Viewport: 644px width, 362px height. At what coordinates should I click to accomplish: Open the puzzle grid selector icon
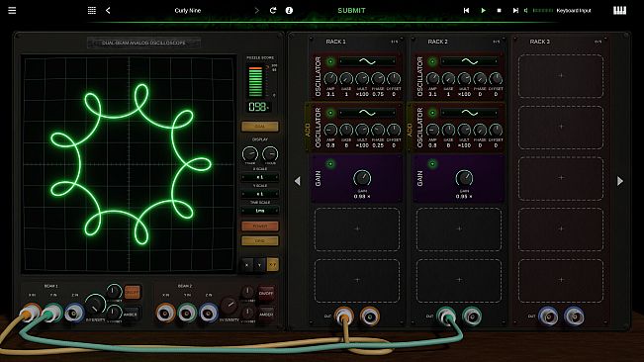click(92, 10)
